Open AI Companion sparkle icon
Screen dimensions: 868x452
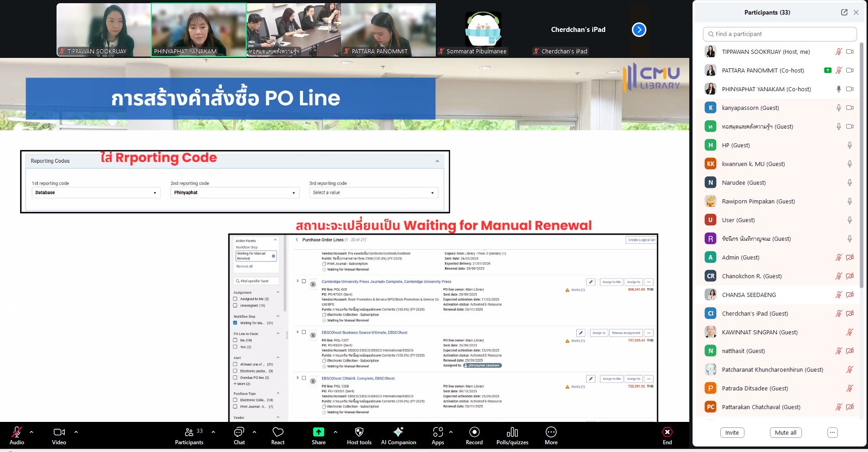tap(398, 432)
